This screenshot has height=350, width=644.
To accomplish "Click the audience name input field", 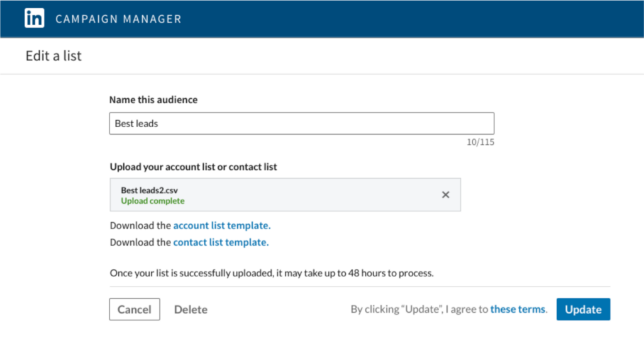I will click(301, 123).
